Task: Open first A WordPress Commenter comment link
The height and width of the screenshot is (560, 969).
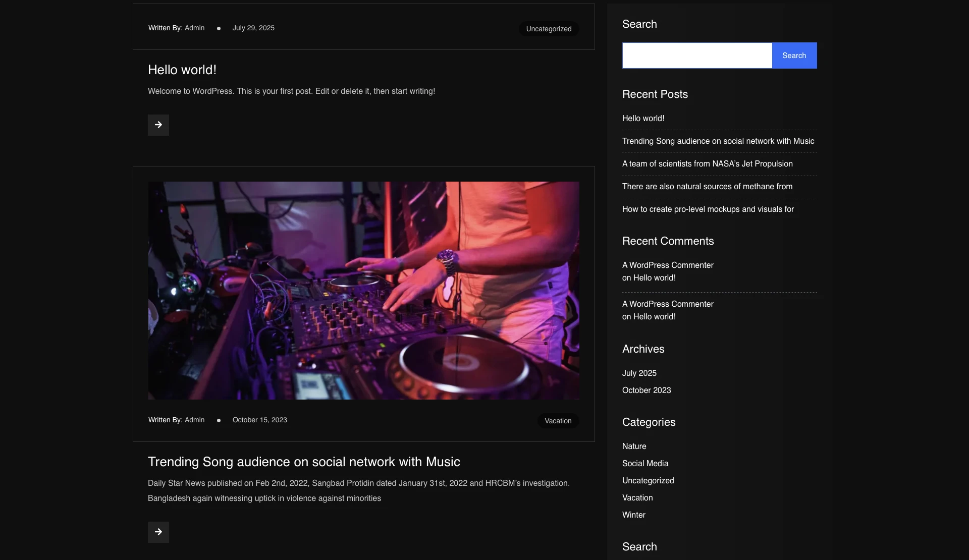Action: 668,265
